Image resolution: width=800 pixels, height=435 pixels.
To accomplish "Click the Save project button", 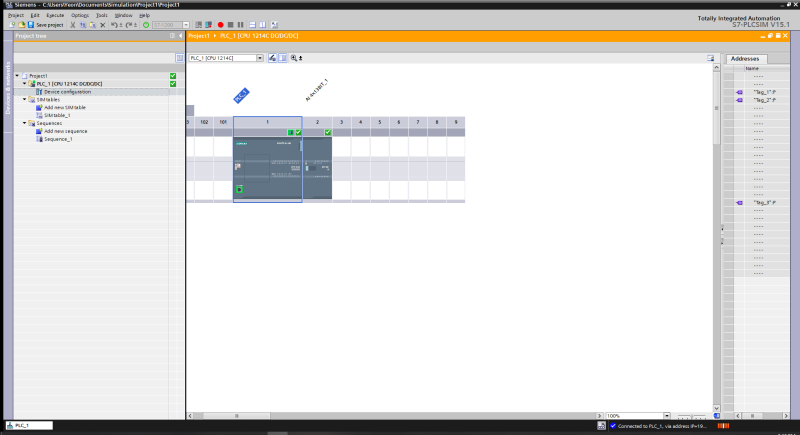I will click(x=45, y=24).
